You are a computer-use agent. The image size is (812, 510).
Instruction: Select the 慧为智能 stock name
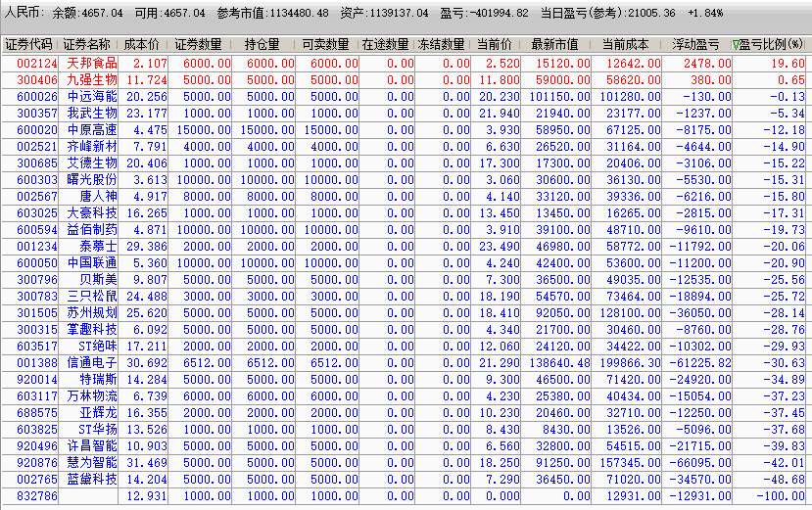tap(92, 463)
